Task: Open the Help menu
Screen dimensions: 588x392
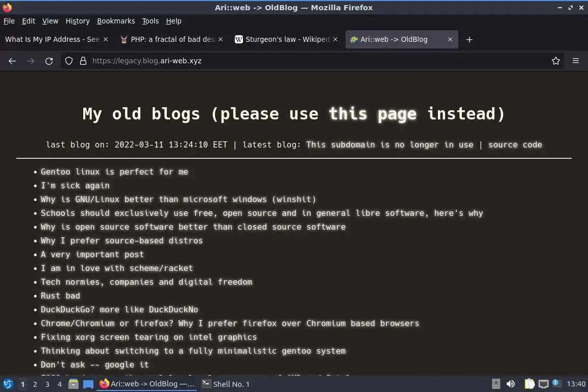Action: coord(174,21)
